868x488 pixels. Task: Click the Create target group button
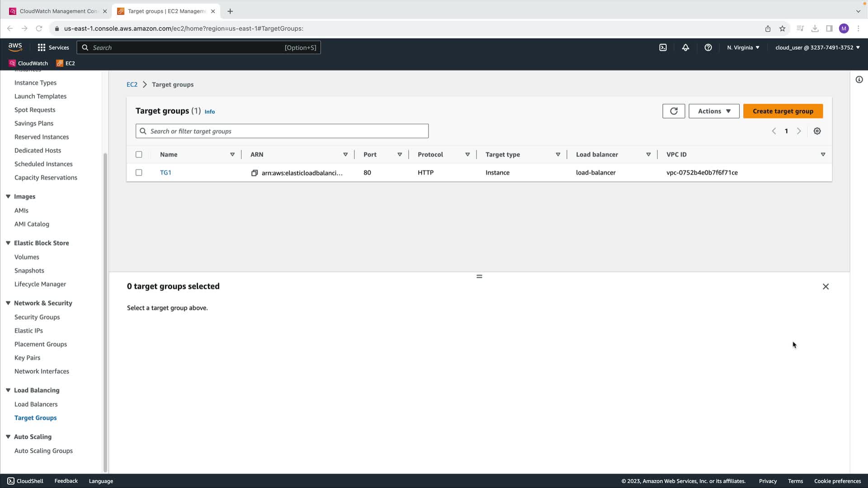coord(783,111)
